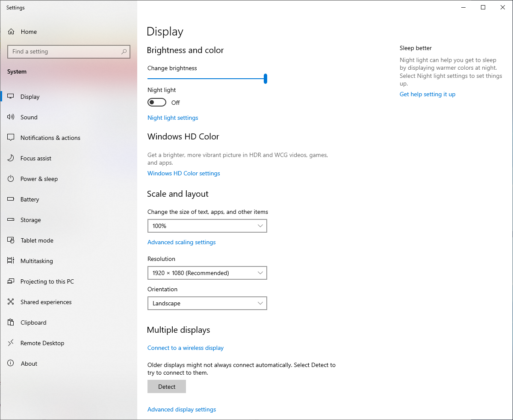
Task: Click the 'Multiple displays' heading
Action: (x=179, y=330)
